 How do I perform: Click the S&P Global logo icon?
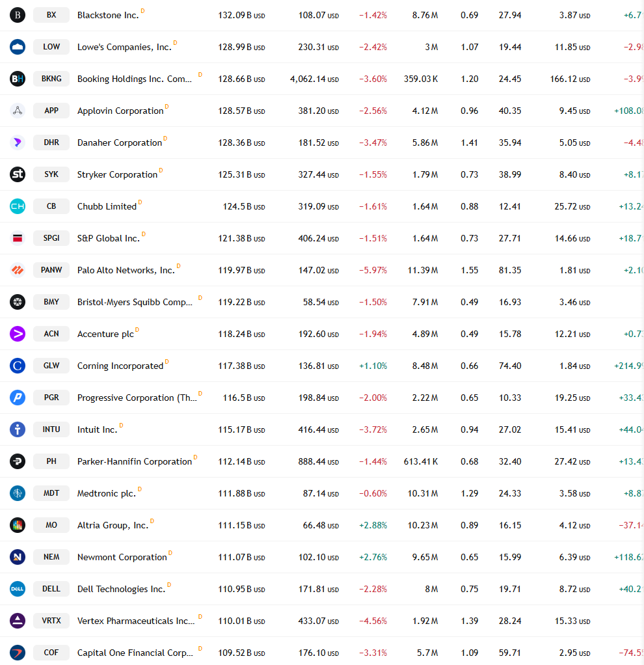tap(18, 238)
